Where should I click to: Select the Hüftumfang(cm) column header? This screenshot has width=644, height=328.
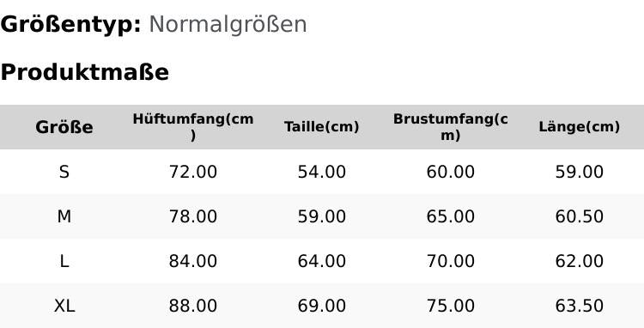click(x=193, y=127)
